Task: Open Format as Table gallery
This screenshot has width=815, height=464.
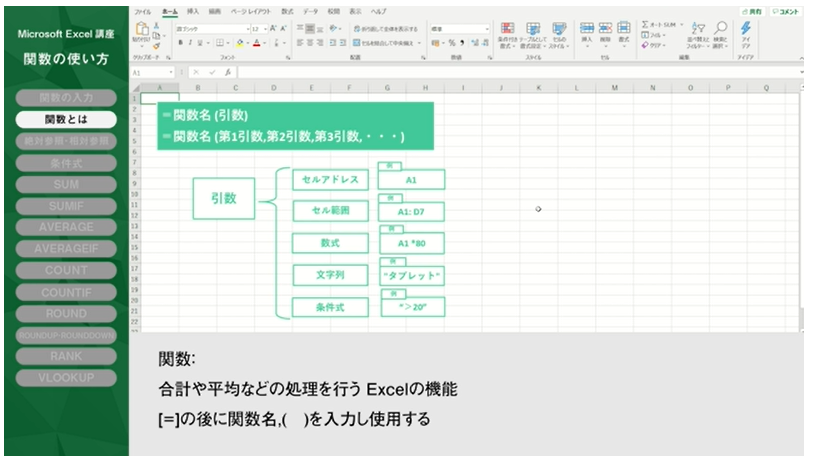Action: click(533, 35)
